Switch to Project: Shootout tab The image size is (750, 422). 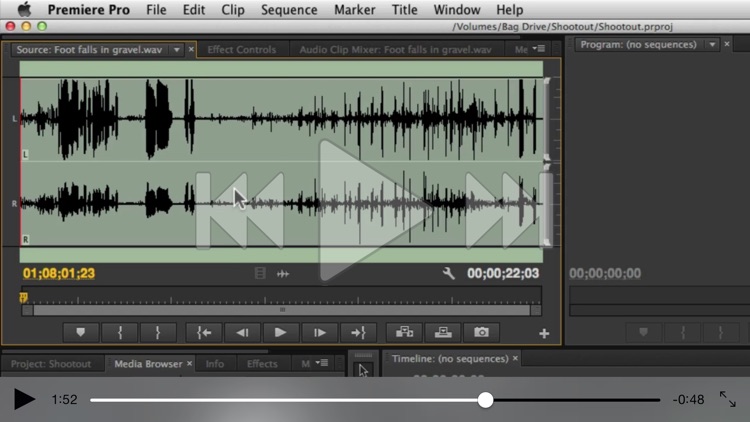pyautogui.click(x=51, y=364)
